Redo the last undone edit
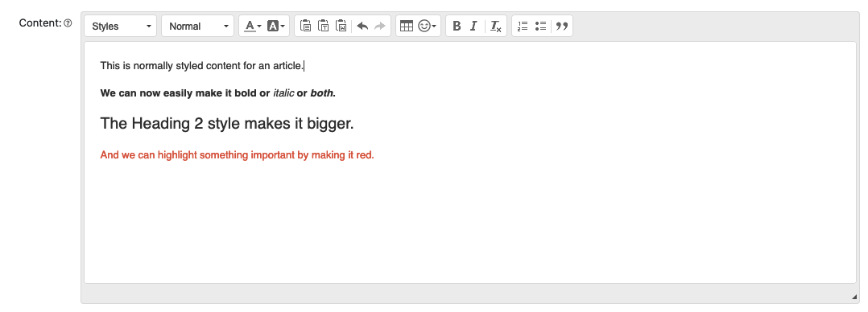 pos(380,26)
